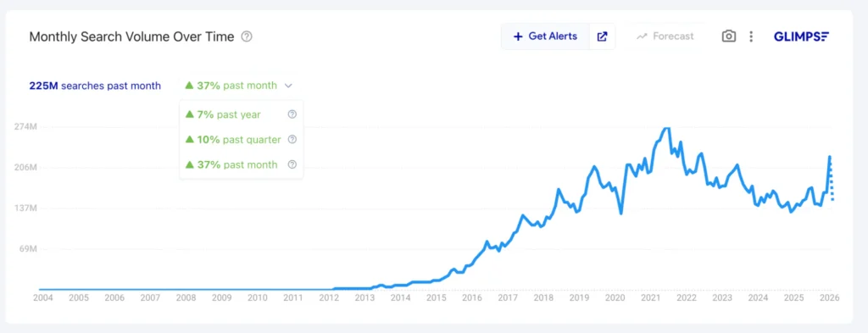
Task: Click the 2021 x-axis label
Action: coord(650,297)
